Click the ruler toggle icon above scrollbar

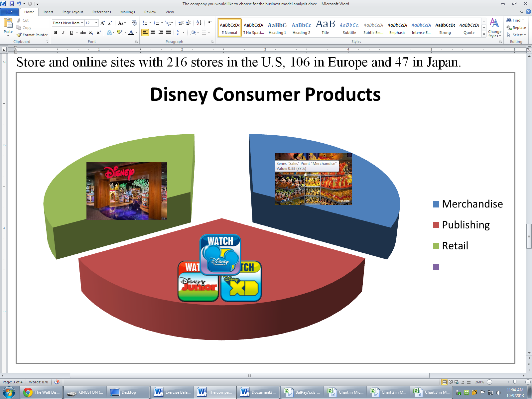(529, 51)
